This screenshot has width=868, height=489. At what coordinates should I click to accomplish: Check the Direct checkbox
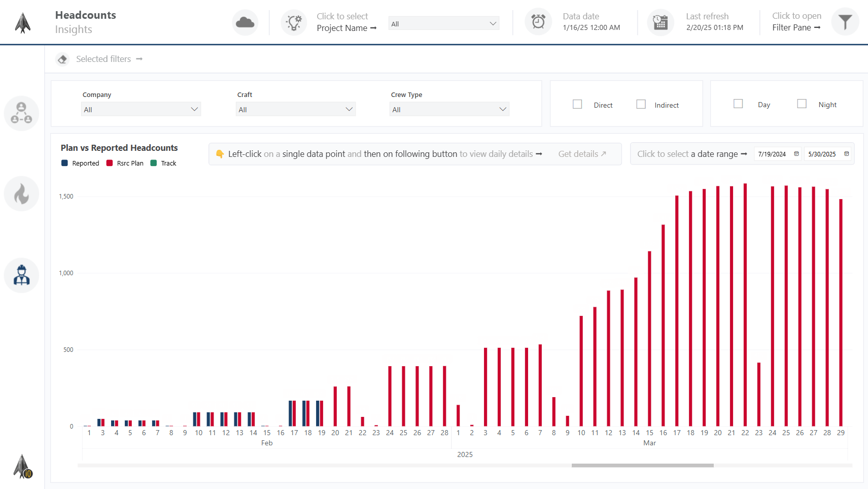coord(577,104)
